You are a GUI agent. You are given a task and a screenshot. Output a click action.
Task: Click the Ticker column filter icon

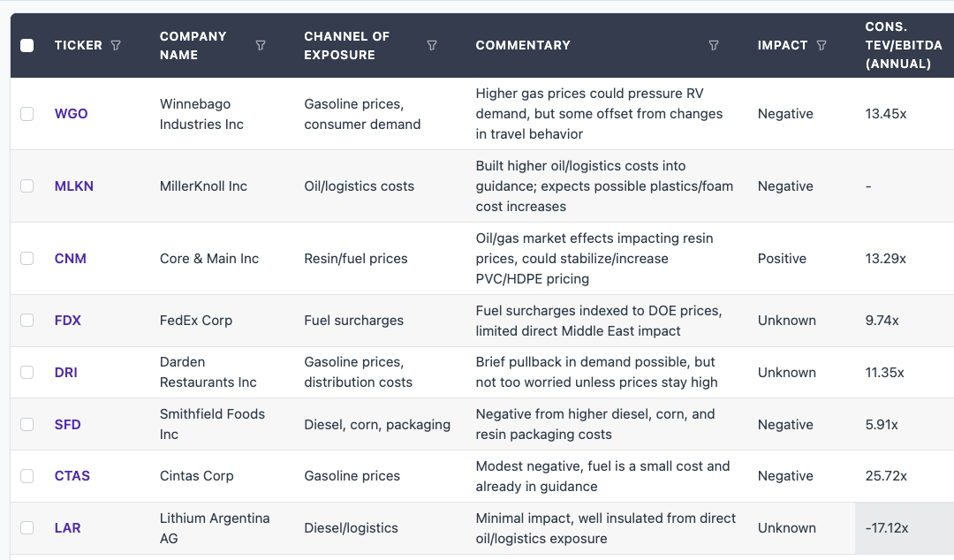tap(116, 45)
